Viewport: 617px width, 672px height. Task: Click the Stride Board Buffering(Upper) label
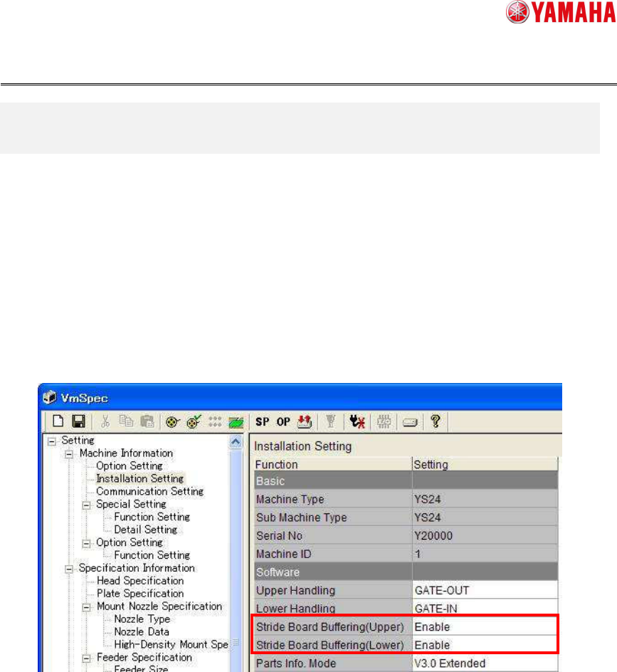(330, 627)
